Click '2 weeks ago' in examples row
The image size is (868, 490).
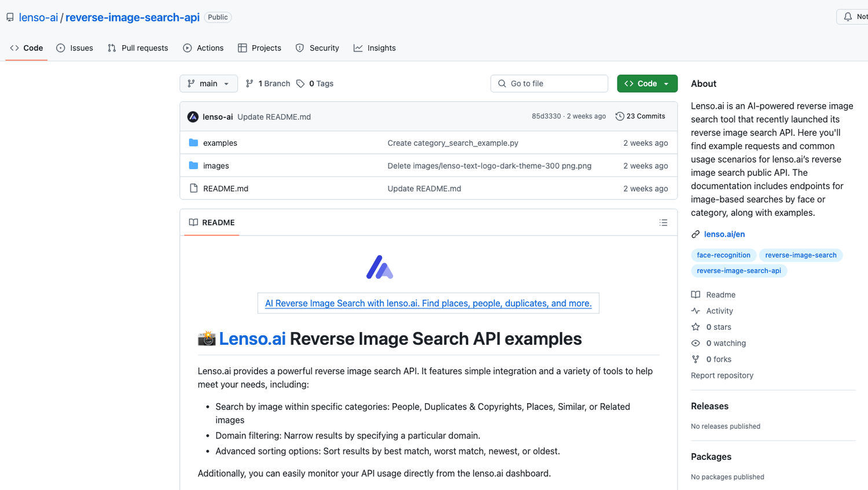pos(646,143)
